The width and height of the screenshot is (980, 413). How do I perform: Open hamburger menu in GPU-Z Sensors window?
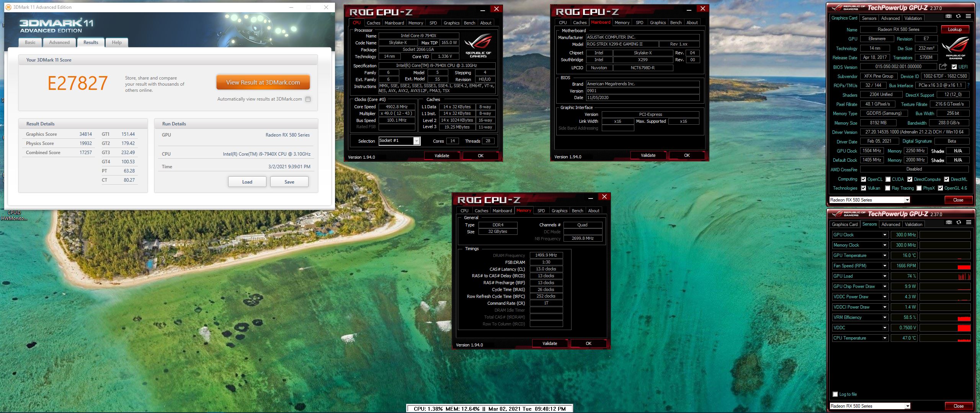coord(969,223)
